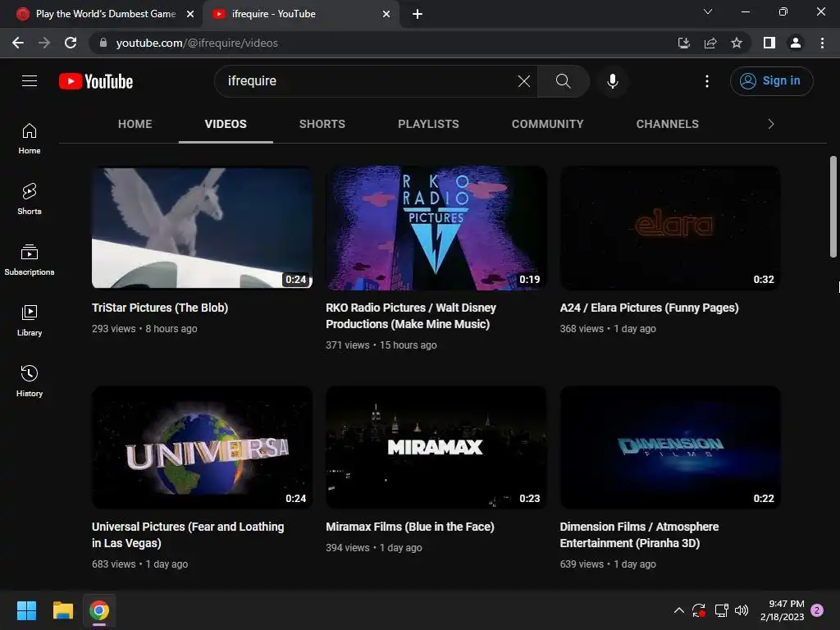The width and height of the screenshot is (840, 630).
Task: Go back with browser back arrow
Action: [x=18, y=43]
